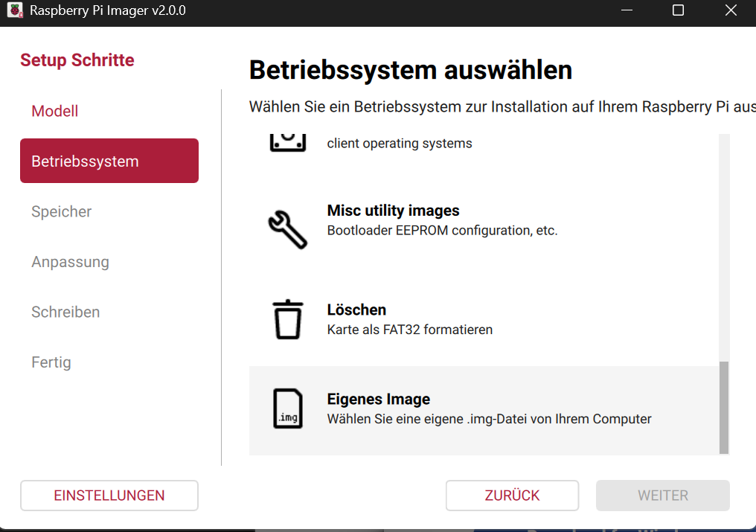Image resolution: width=756 pixels, height=532 pixels.
Task: Minimize the Raspberry Pi Imager window
Action: click(x=626, y=10)
